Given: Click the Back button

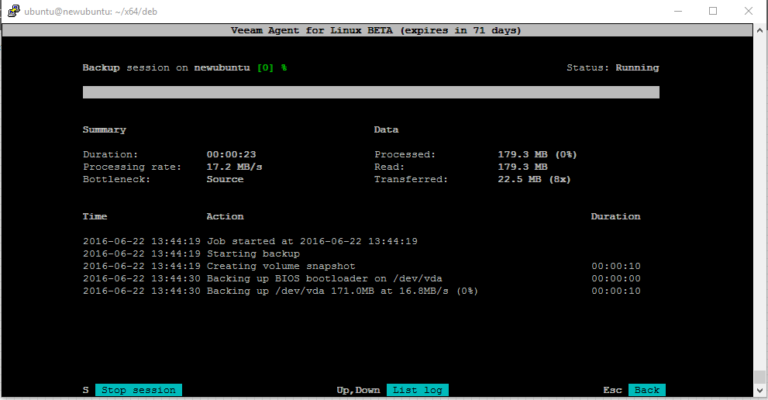Looking at the screenshot, I should pyautogui.click(x=647, y=390).
